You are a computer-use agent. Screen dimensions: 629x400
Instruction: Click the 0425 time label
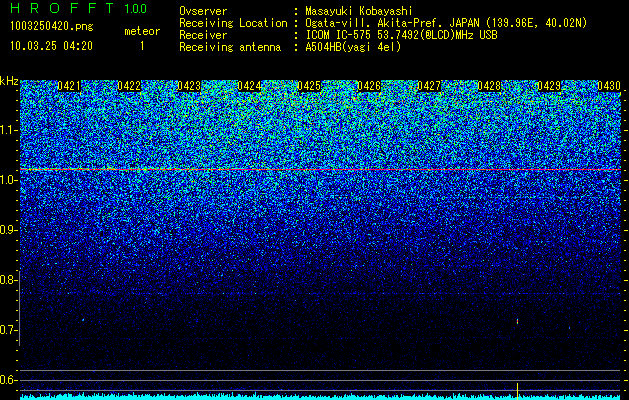pos(309,86)
